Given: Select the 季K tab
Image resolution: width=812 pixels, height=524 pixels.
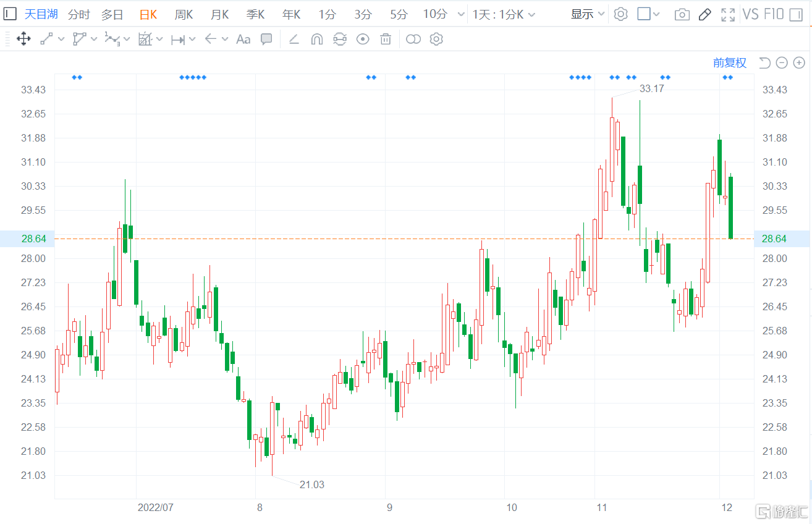Looking at the screenshot, I should (255, 14).
